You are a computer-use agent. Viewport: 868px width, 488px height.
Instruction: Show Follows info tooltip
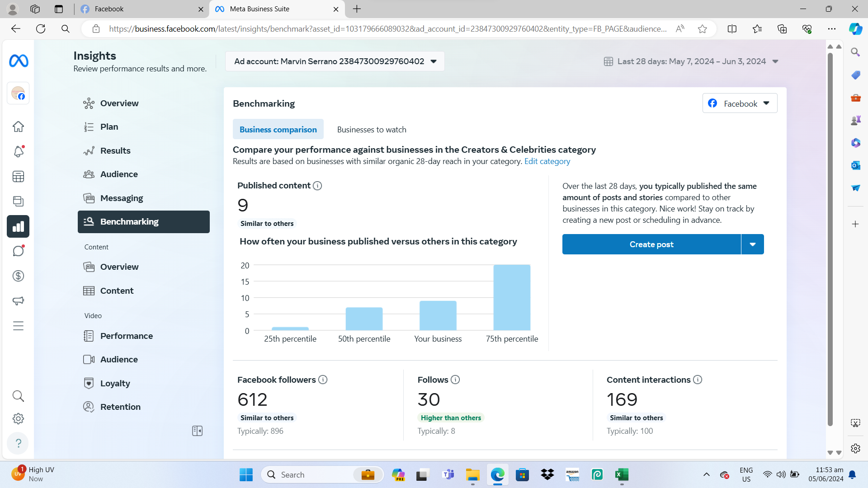pyautogui.click(x=455, y=380)
